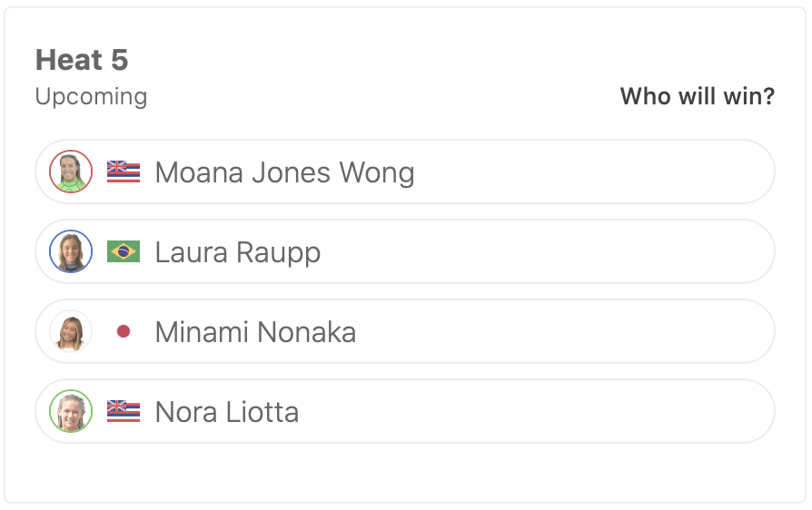The height and width of the screenshot is (510, 812).
Task: Click the Nora Liotta name text
Action: pyautogui.click(x=227, y=412)
